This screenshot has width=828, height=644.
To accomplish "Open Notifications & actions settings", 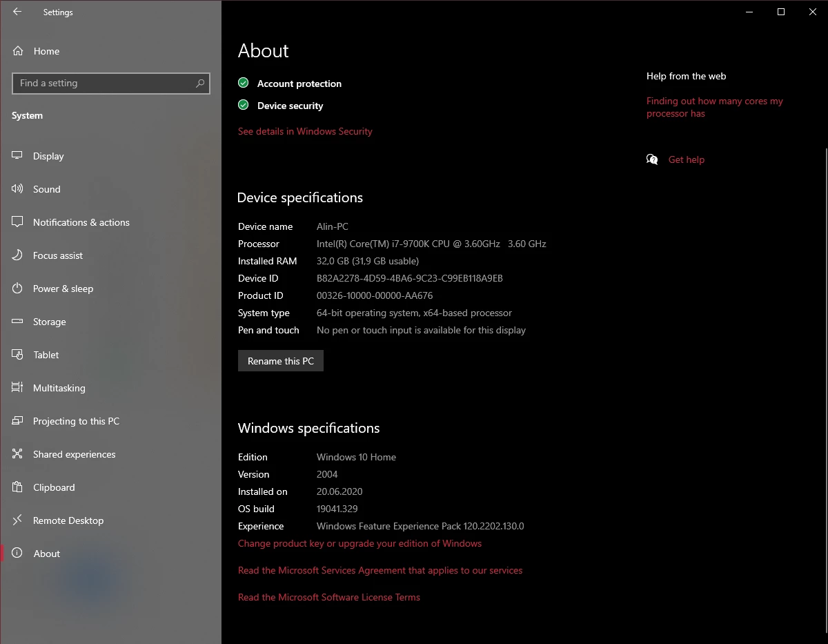I will click(110, 222).
